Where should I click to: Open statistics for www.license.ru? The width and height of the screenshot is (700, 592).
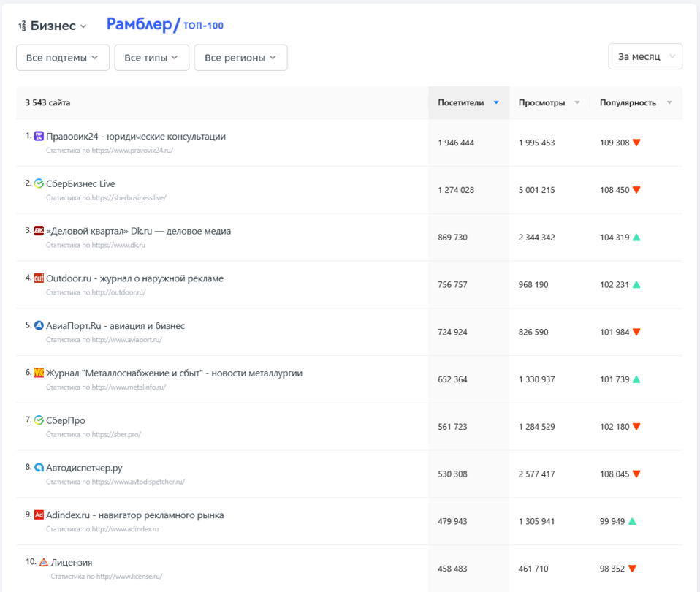(x=106, y=577)
